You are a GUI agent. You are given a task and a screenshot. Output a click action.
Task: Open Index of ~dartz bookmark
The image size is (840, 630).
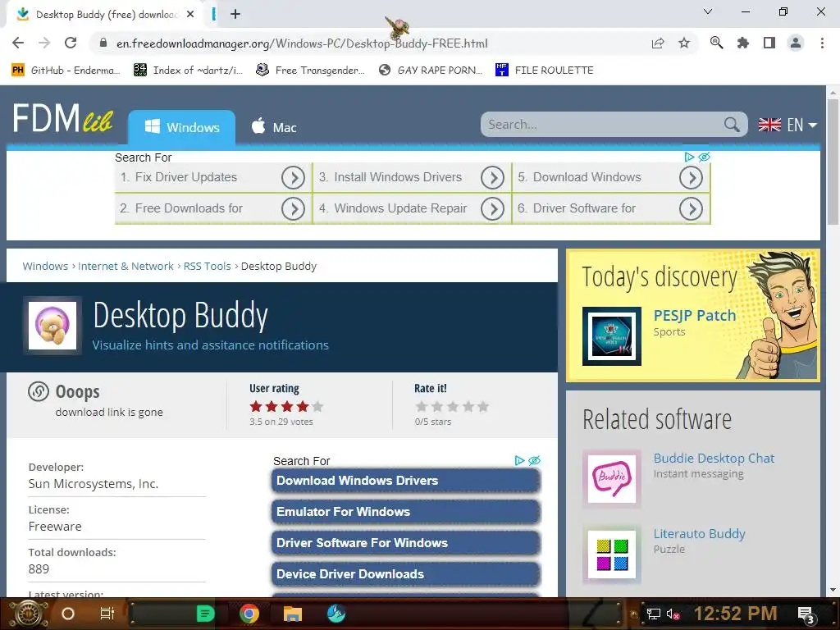[x=188, y=71]
